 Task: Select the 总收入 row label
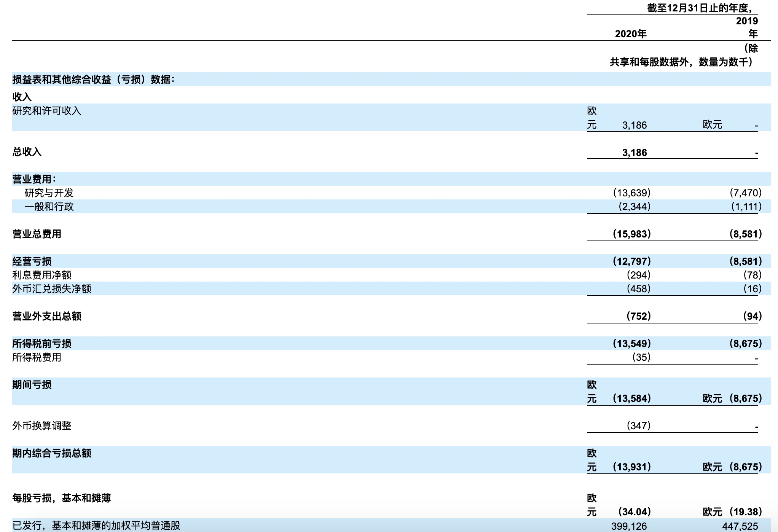[27, 152]
